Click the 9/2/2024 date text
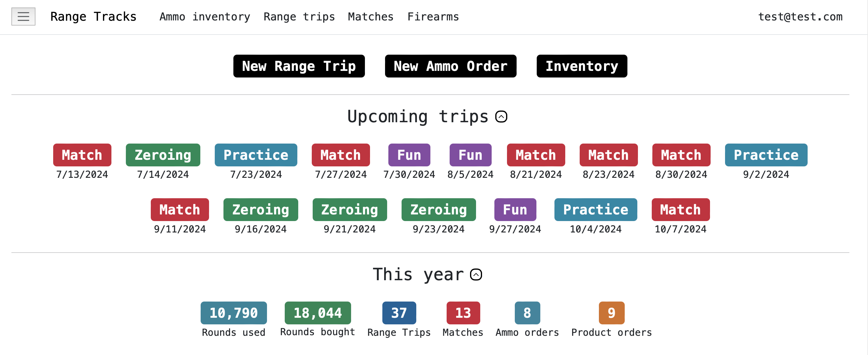 pyautogui.click(x=766, y=174)
